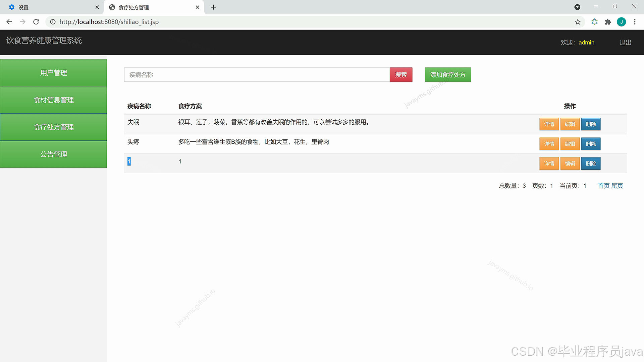
Task: Click the 疾病名称 column header
Action: pyautogui.click(x=139, y=106)
